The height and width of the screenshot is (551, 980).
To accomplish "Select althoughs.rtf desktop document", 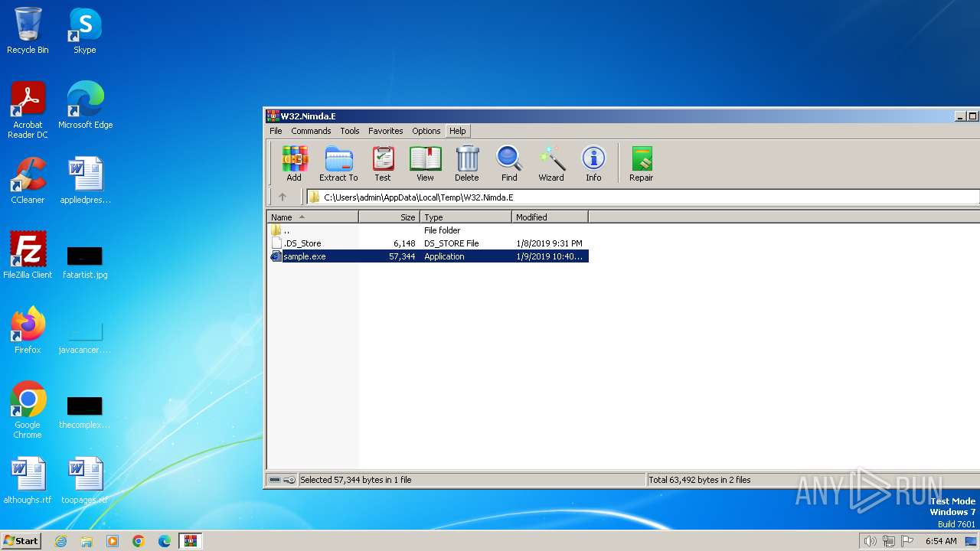I will point(28,481).
